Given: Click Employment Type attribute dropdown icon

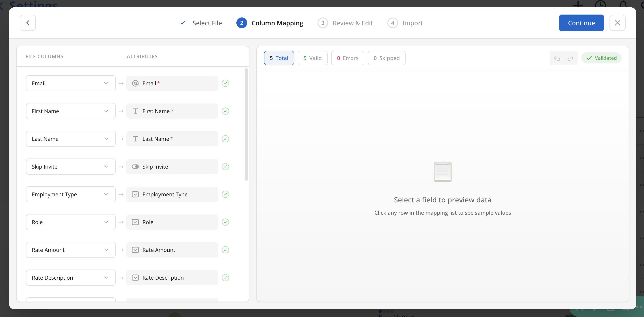Looking at the screenshot, I should (135, 194).
